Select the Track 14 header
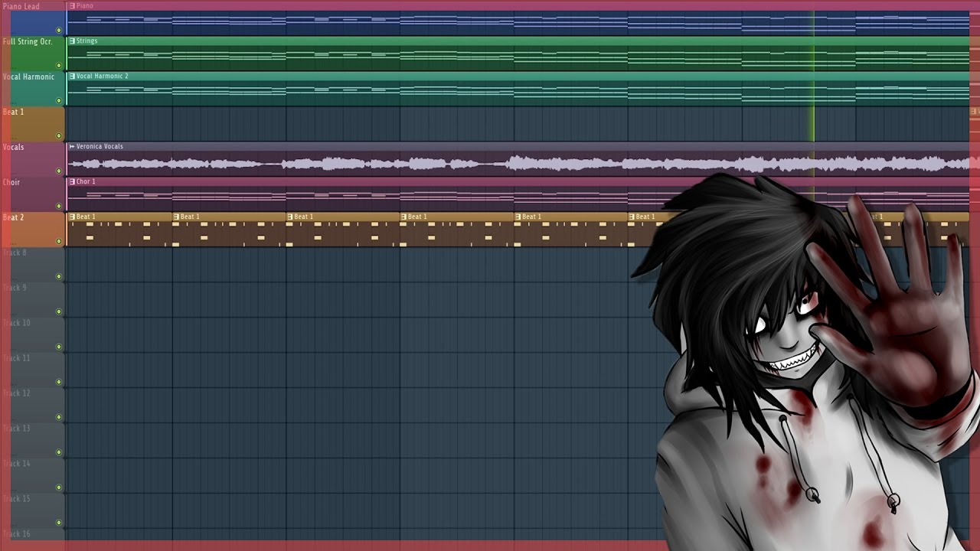The image size is (980, 551). (x=33, y=476)
